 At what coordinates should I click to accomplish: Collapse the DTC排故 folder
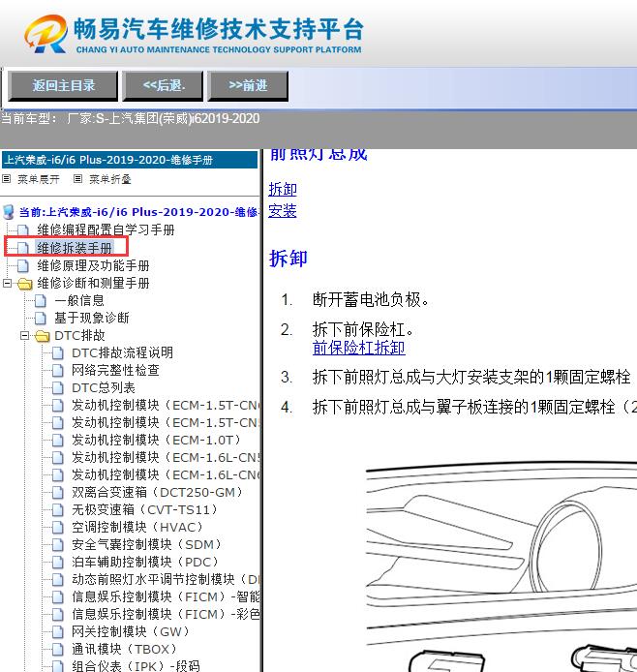(x=24, y=336)
